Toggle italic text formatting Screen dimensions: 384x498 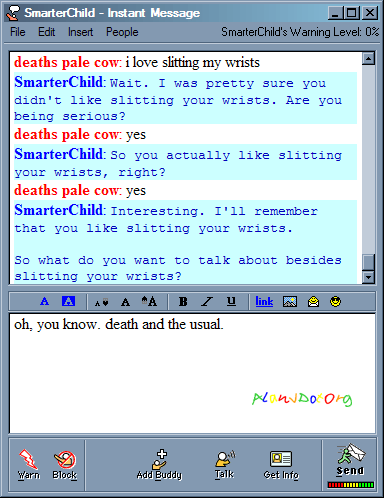coord(207,302)
